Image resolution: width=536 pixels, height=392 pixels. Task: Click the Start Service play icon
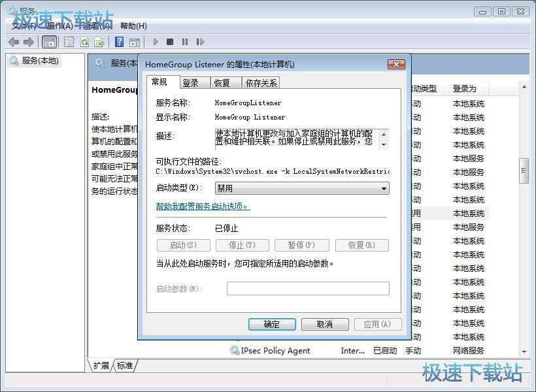[156, 42]
